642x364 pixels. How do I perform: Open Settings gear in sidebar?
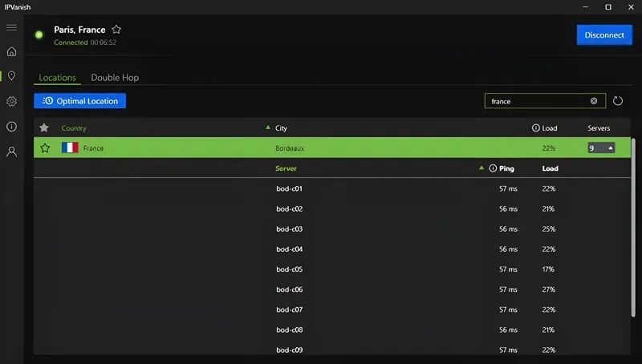11,102
